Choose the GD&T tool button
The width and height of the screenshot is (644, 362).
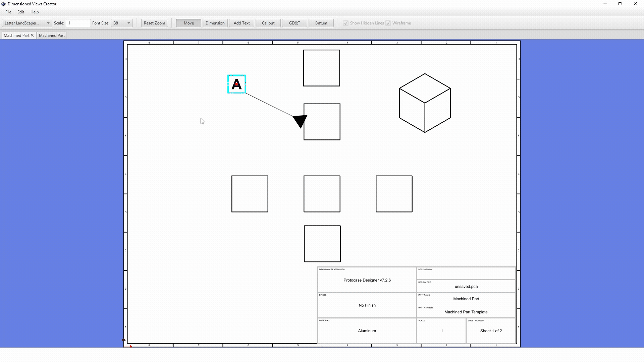pyautogui.click(x=294, y=23)
